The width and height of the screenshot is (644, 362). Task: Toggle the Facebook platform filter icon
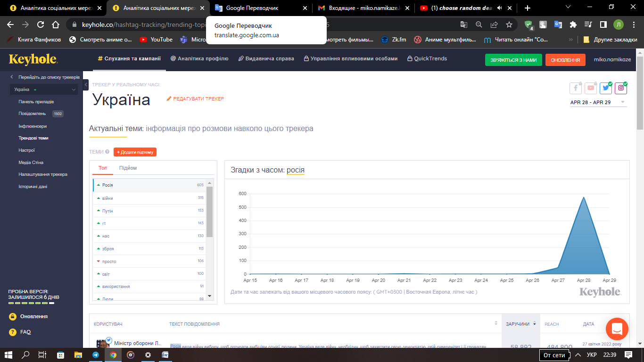[x=576, y=88]
